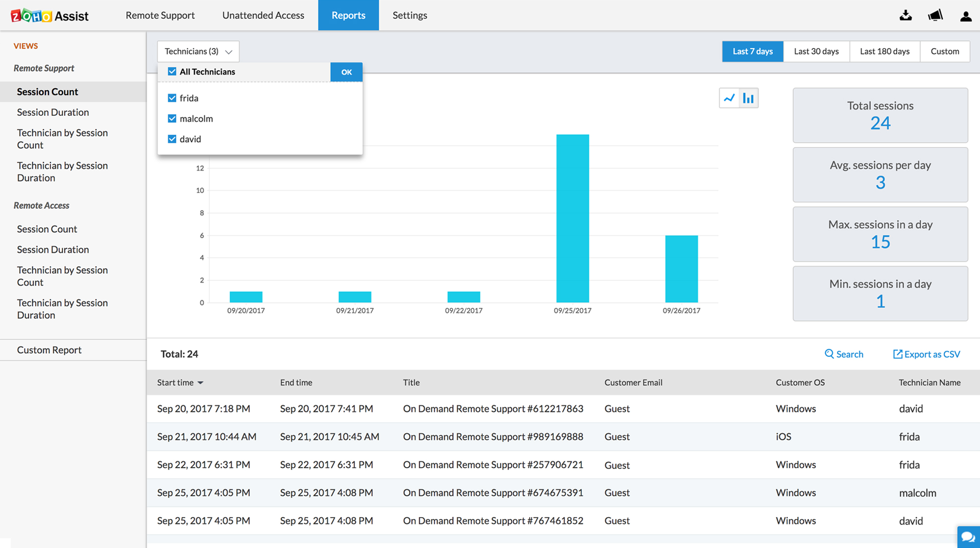Click the Search magnifier in the table header
The image size is (980, 548).
pos(829,354)
